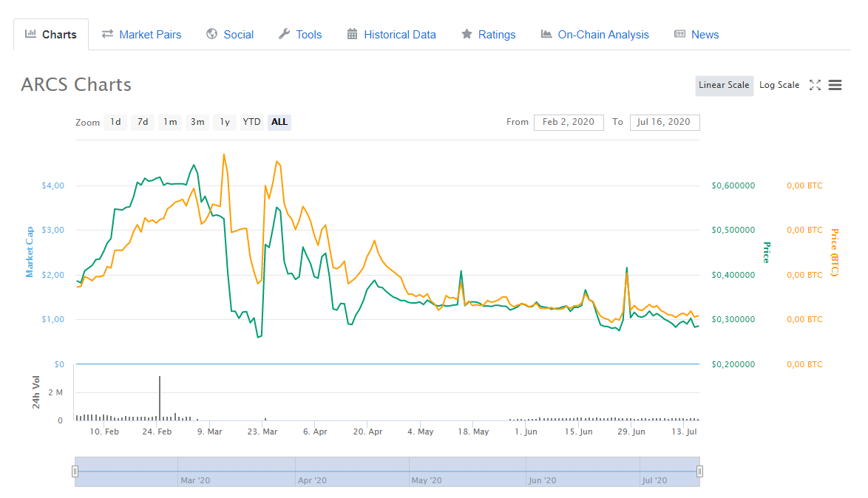Toggle the green Price axis label

[767, 252]
